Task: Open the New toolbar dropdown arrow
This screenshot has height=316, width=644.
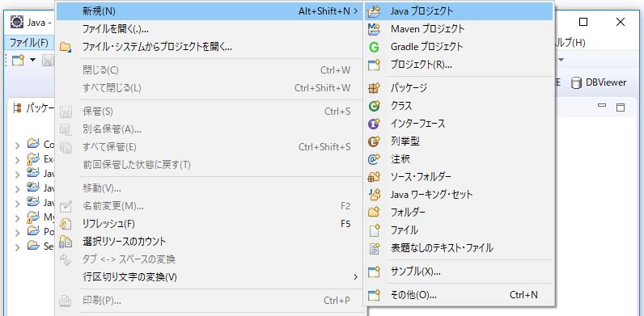Action: click(33, 61)
